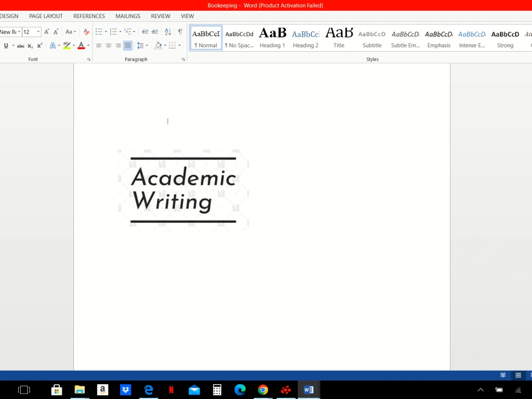Click the line and paragraph spacing icon
532x399 pixels.
click(140, 45)
